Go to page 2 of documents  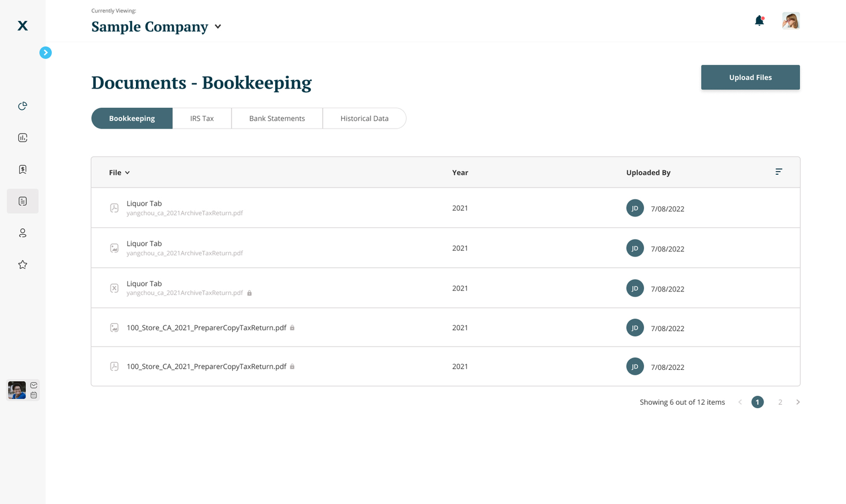(x=780, y=402)
